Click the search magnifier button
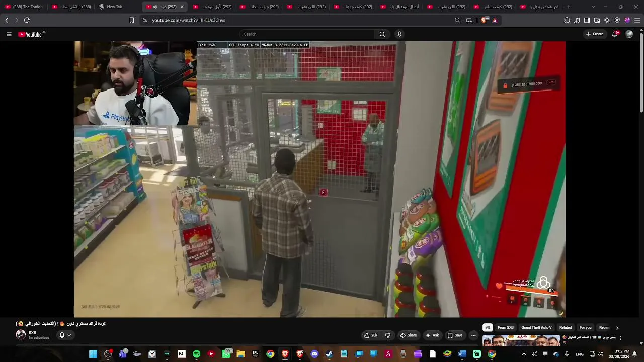 382,34
